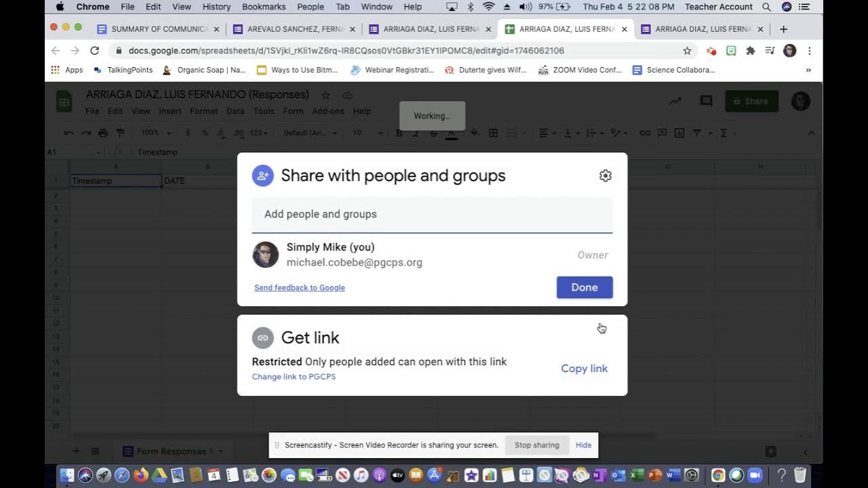Launch Excel from the Dock
The height and width of the screenshot is (488, 868).
click(636, 475)
